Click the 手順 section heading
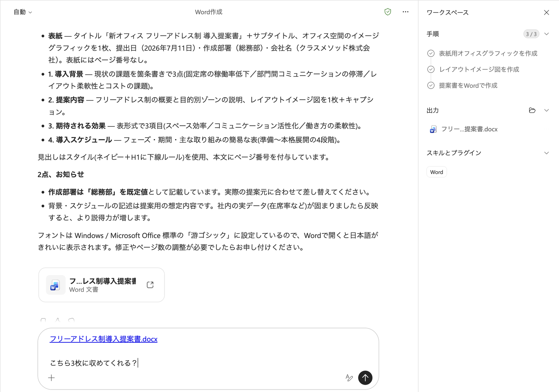559x392 pixels. [433, 34]
